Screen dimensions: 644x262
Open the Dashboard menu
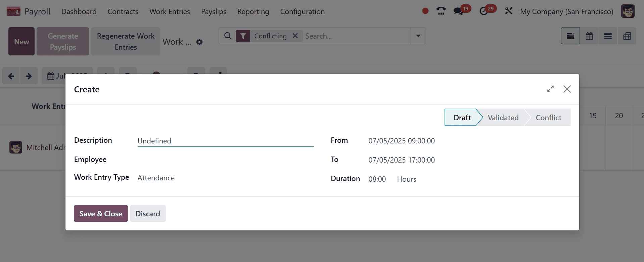(79, 11)
